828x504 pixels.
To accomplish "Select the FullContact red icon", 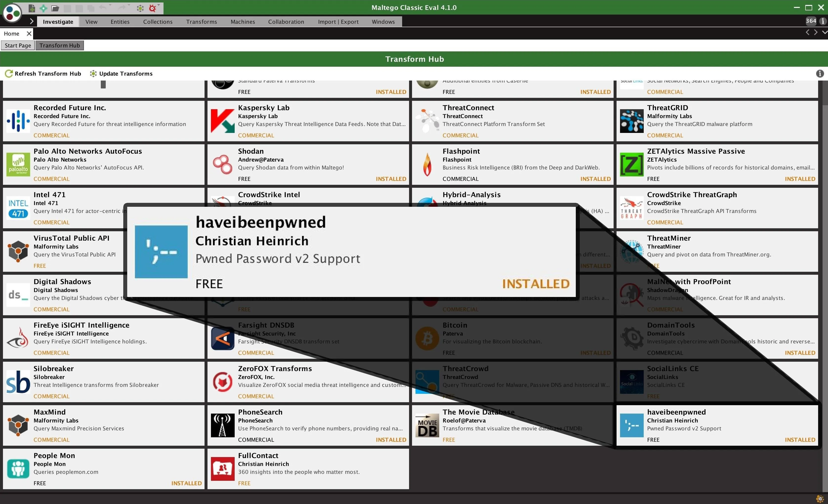I will point(223,469).
